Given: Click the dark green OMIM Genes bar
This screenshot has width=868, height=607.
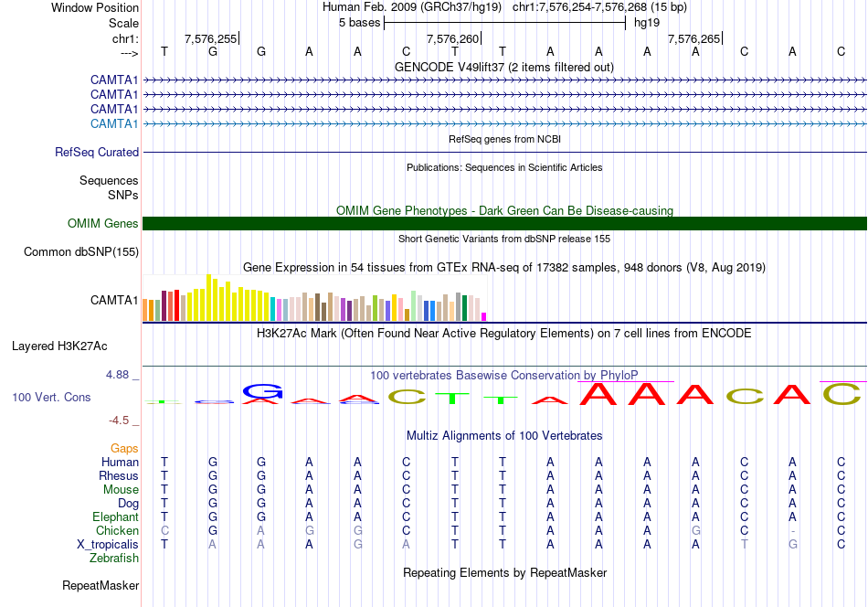Looking at the screenshot, I should 504,223.
